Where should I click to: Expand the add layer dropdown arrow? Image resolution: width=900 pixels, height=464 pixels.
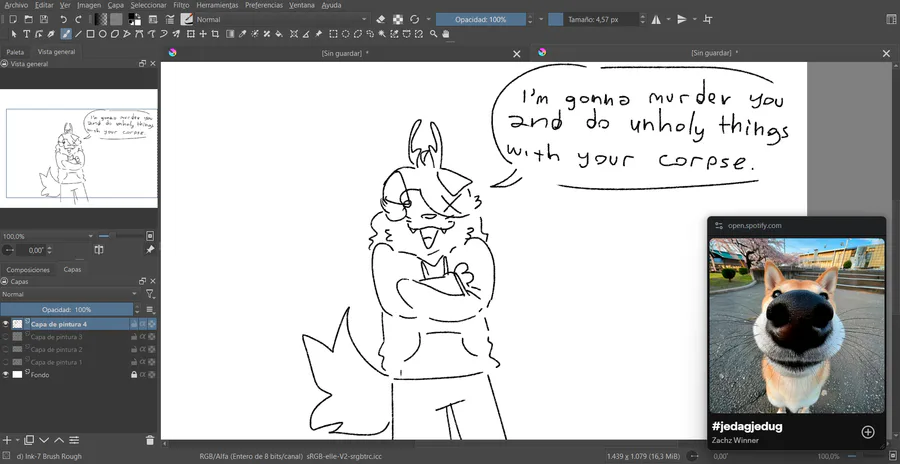coord(18,440)
